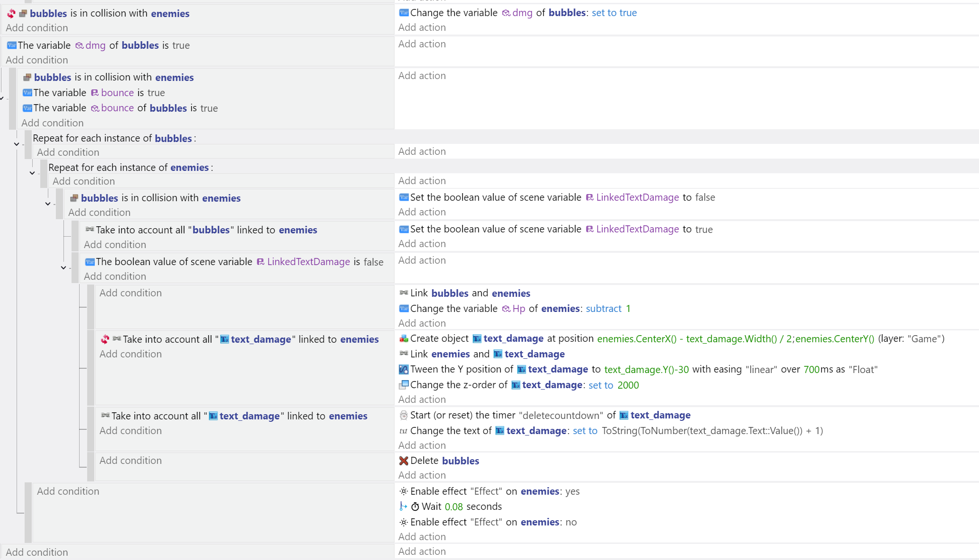Click Add condition under dmg is true condition
The height and width of the screenshot is (560, 979).
37,60
